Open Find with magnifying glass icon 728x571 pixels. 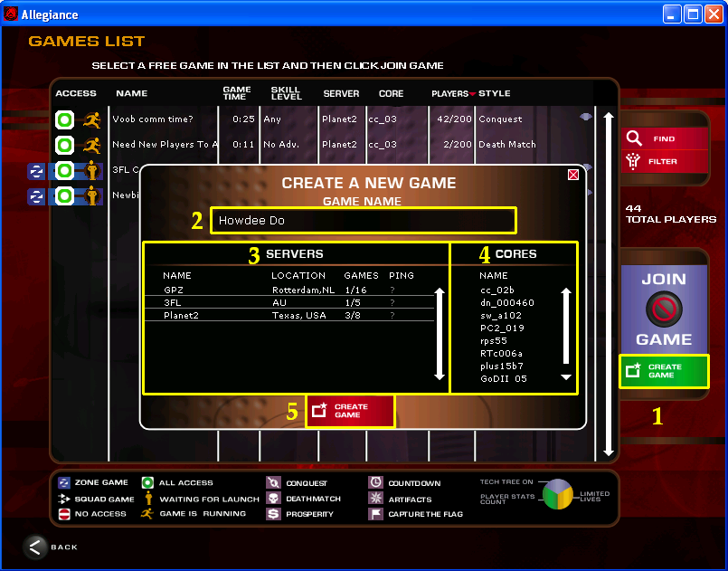[x=634, y=138]
